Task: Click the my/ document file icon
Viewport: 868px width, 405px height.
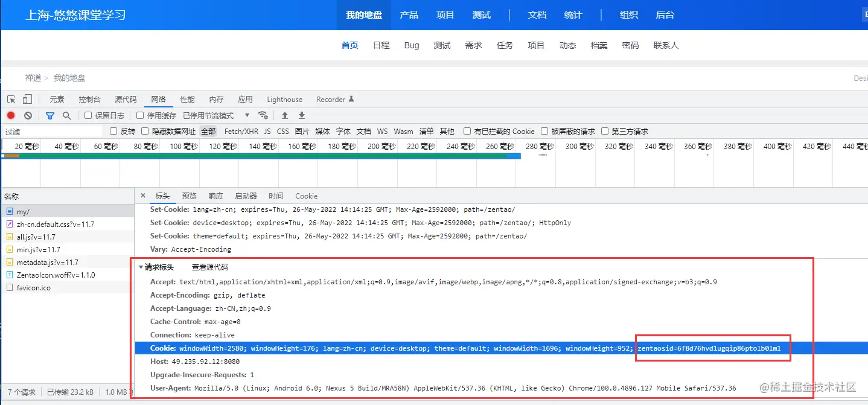Action: coord(10,212)
